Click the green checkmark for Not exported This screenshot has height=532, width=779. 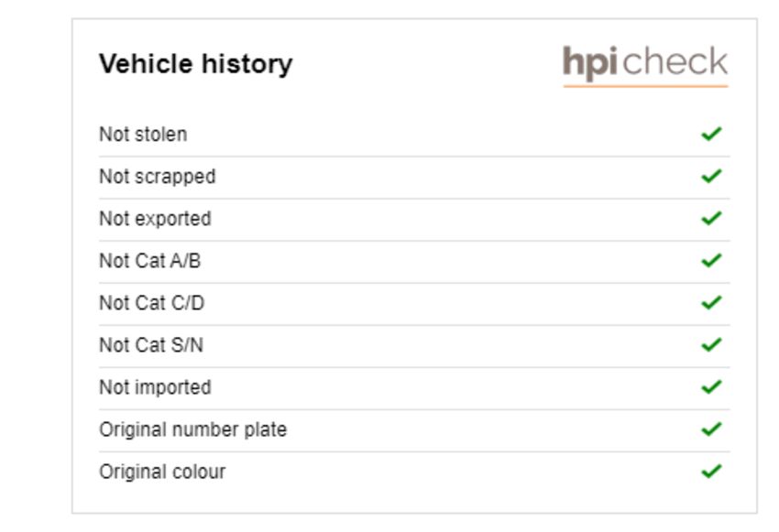tap(711, 218)
